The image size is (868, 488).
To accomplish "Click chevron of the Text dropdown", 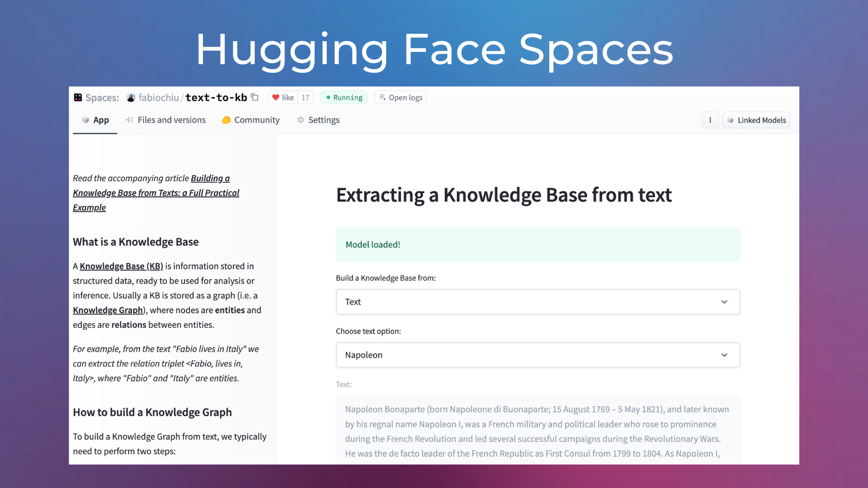I will (724, 302).
